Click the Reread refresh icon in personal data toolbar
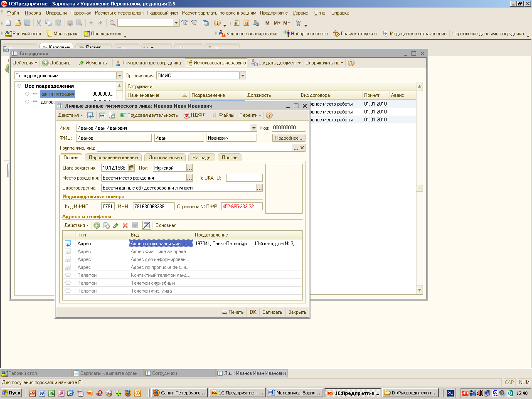Screen dimensions: 532x399 click(x=102, y=115)
